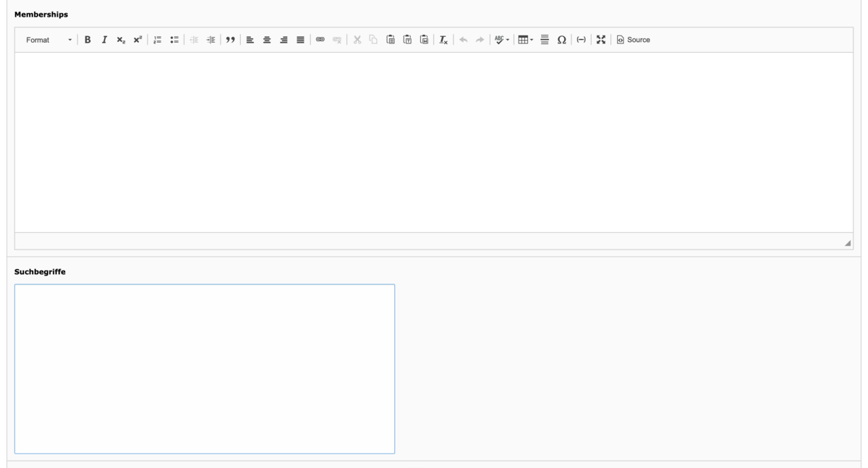Image resolution: width=868 pixels, height=468 pixels.
Task: Center align the text
Action: click(267, 40)
